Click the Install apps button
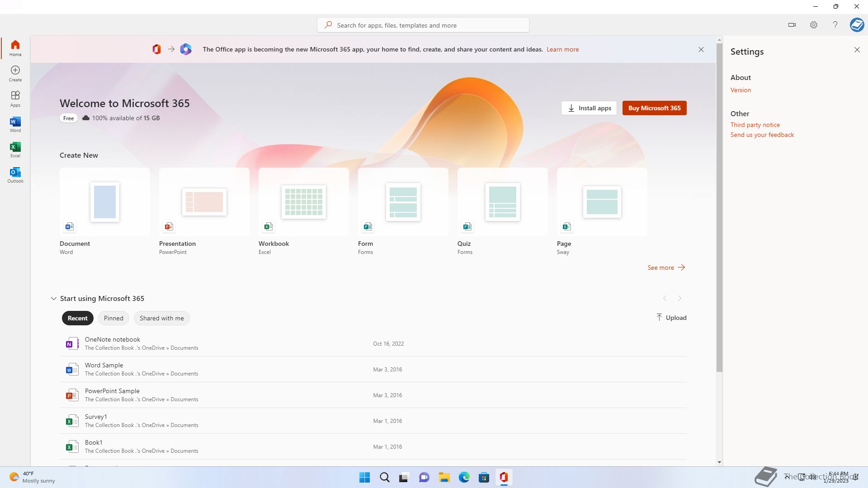868x488 pixels. [589, 108]
